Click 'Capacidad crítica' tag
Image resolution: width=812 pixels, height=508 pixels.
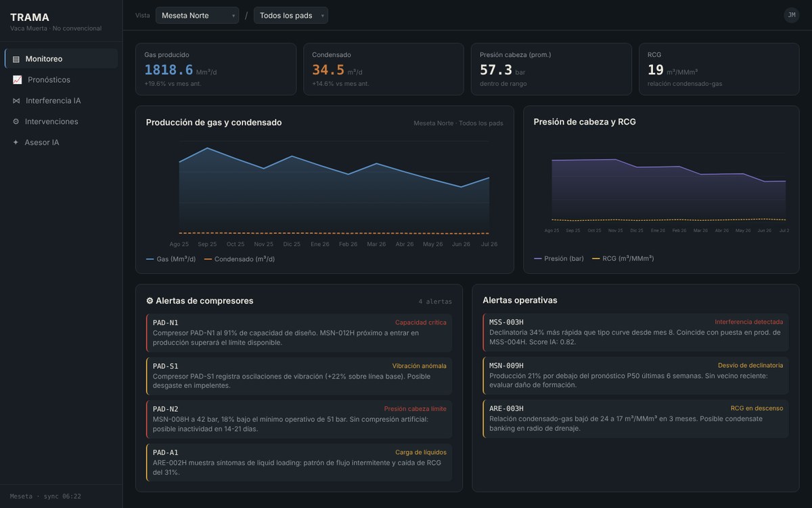pos(421,322)
